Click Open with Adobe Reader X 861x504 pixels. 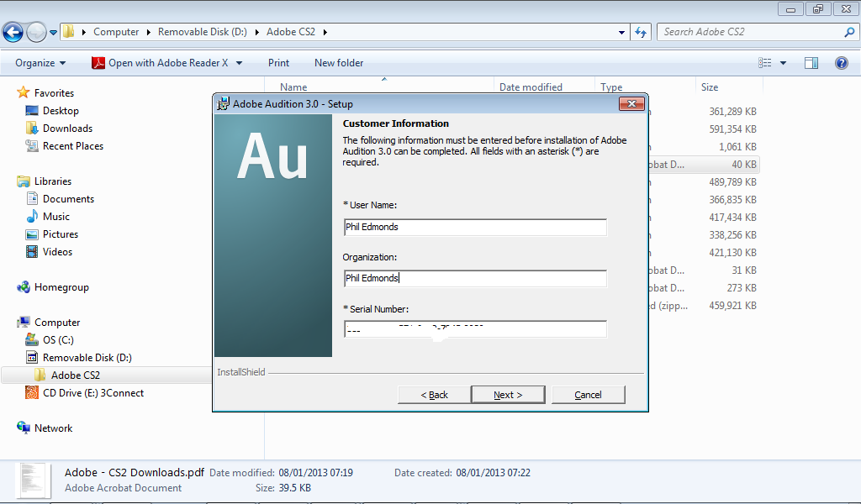tap(160, 63)
